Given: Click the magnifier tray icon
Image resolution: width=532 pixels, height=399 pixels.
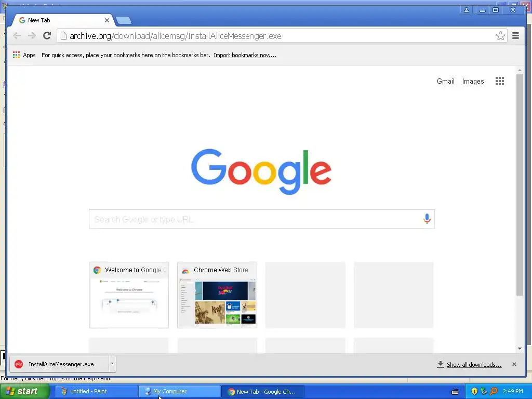Looking at the screenshot, I should (x=494, y=391).
